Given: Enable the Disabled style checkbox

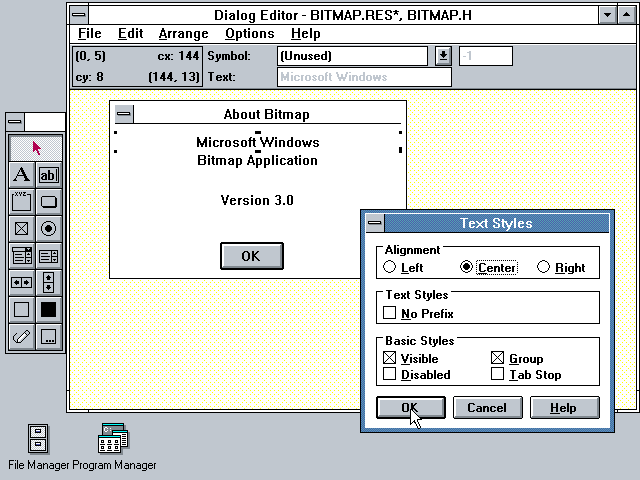Looking at the screenshot, I should [417, 374].
